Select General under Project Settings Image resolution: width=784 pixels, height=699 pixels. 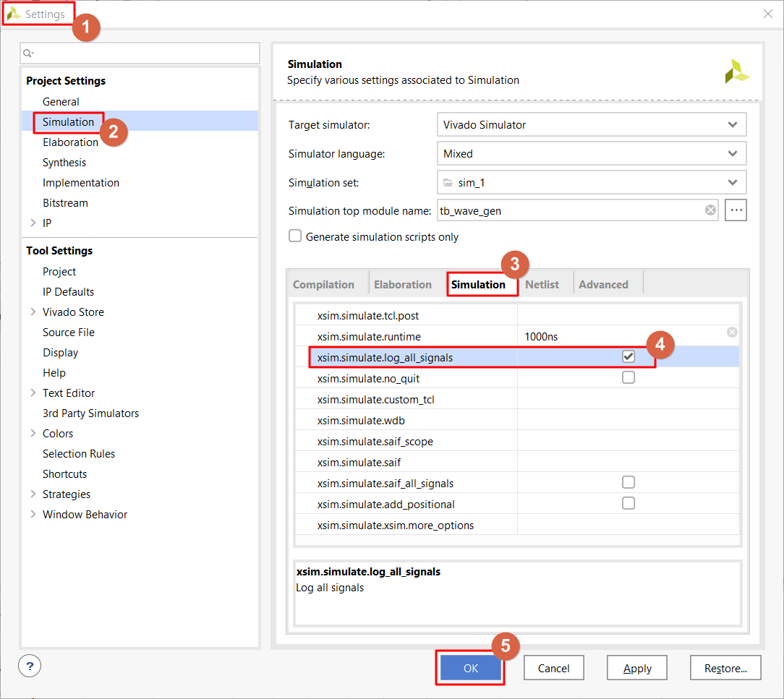[61, 101]
